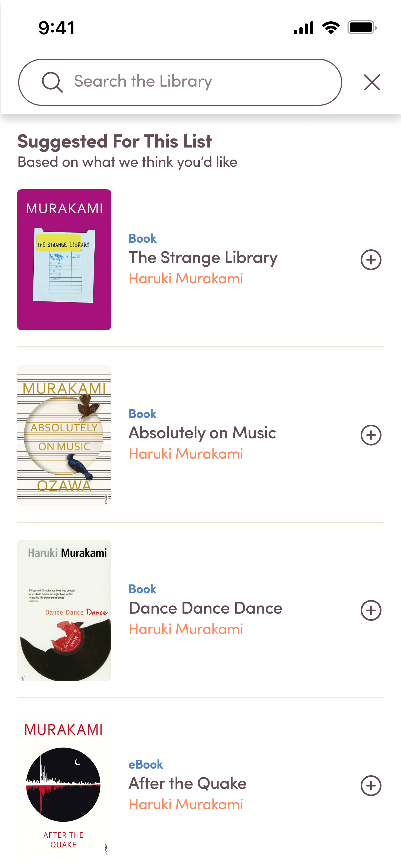Add The Strange Library to the list
The image size is (401, 868).
(x=371, y=260)
